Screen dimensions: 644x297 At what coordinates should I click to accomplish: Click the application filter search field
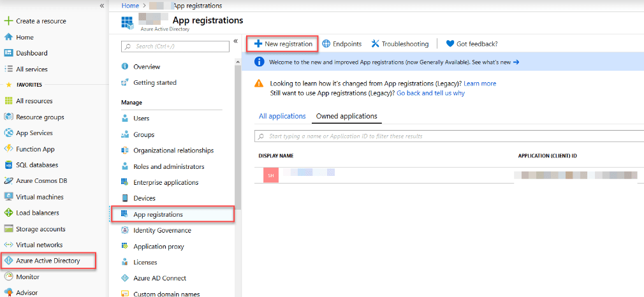point(450,136)
